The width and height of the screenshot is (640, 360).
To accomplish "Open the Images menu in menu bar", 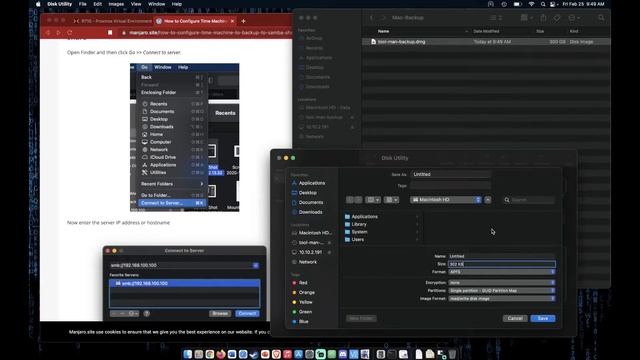I will [x=116, y=4].
